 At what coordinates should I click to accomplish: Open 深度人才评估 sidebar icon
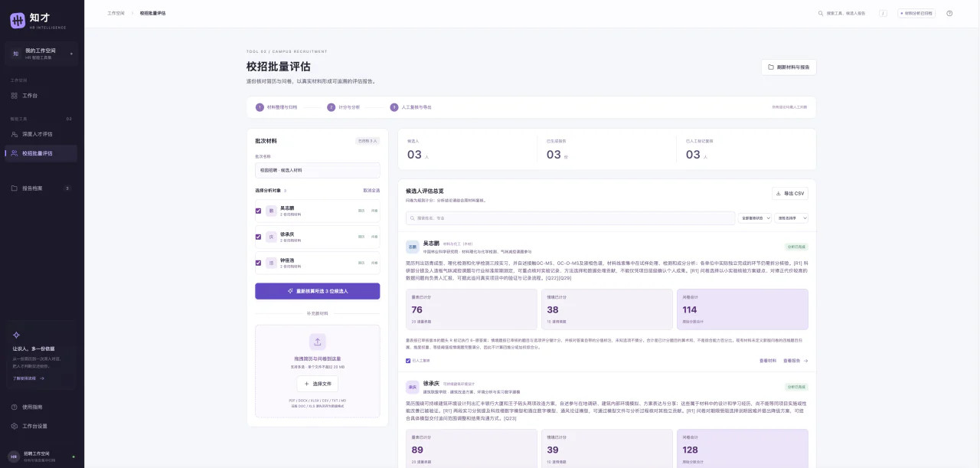[x=14, y=134]
